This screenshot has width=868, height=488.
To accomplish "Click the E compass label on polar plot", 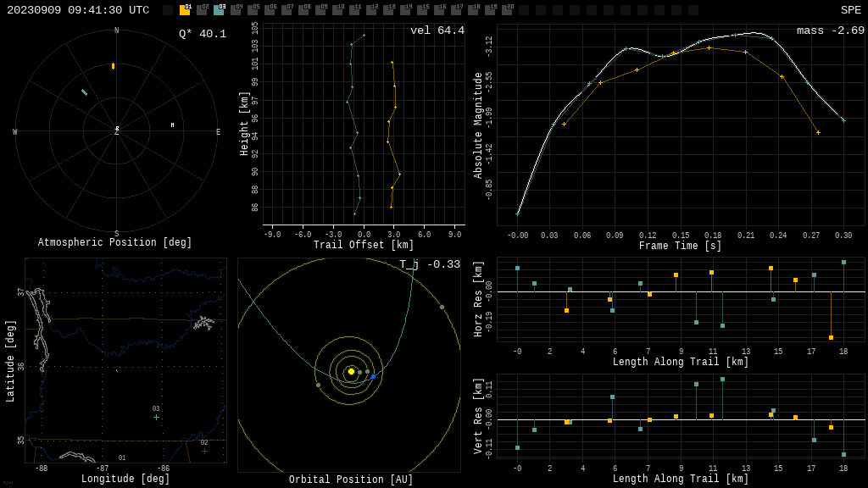I will coord(218,131).
